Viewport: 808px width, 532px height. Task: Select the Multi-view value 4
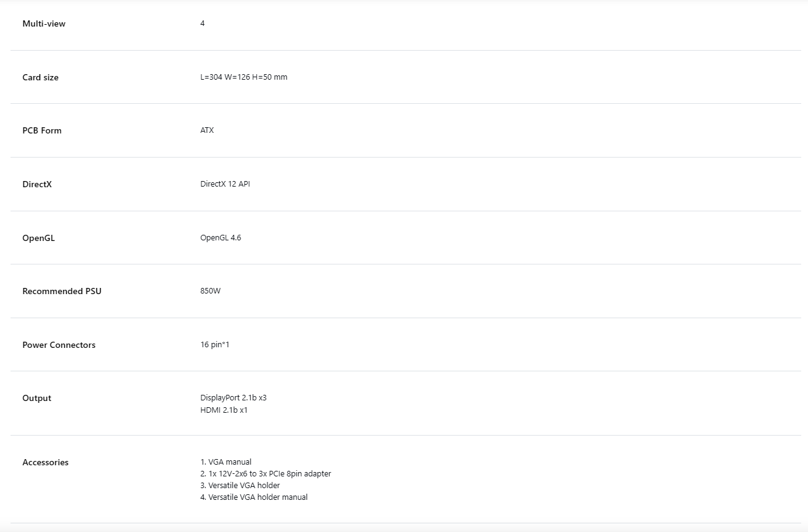click(x=203, y=23)
